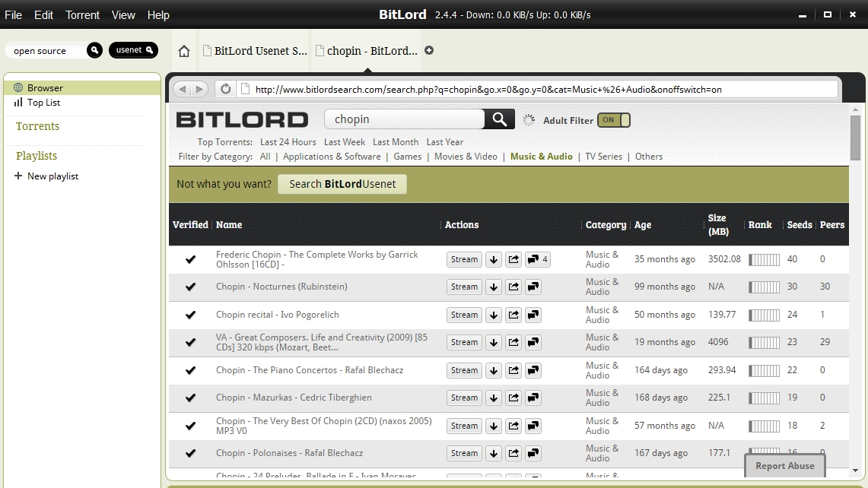Open comments for the Garrick Ohlsson torrent
This screenshot has width=868, height=488.
pos(537,259)
